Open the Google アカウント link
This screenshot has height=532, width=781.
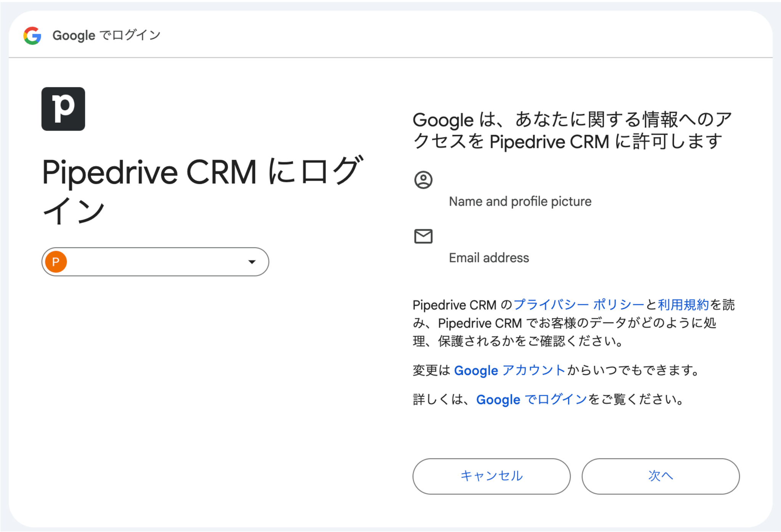click(509, 370)
